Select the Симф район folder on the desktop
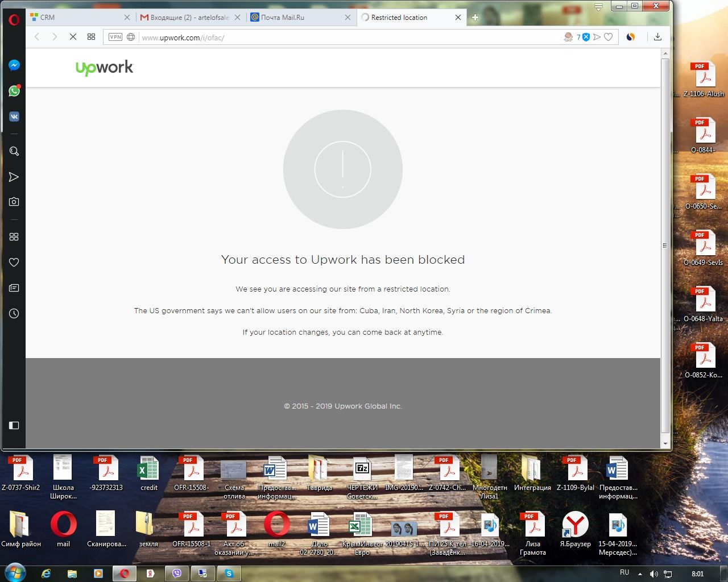 [x=21, y=529]
